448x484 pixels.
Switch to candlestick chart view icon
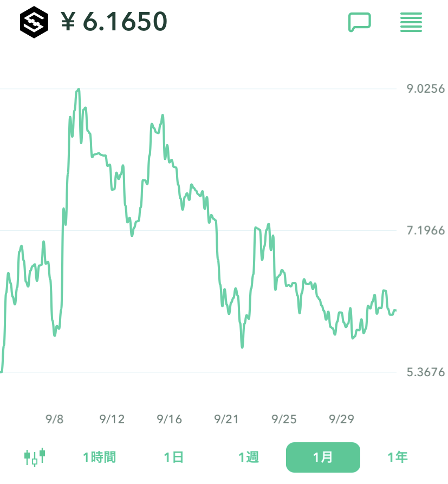(35, 457)
